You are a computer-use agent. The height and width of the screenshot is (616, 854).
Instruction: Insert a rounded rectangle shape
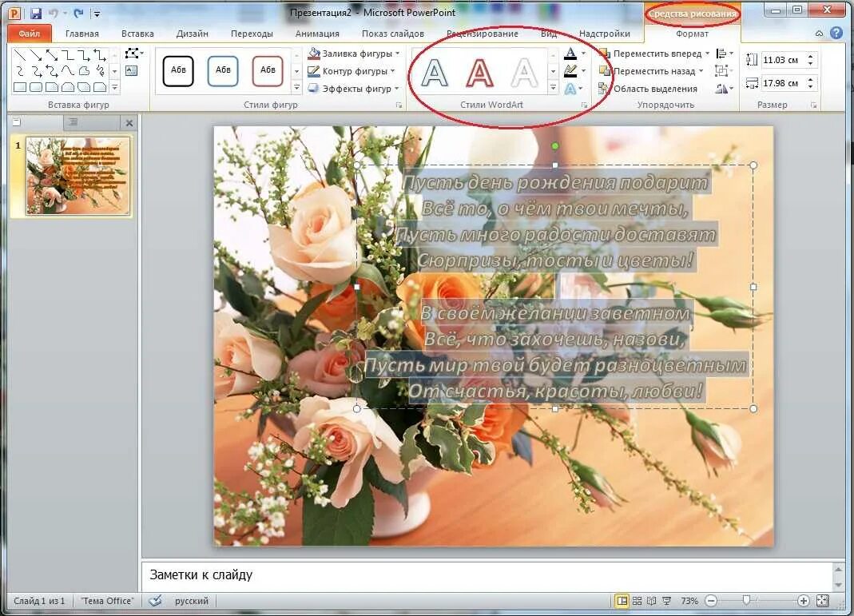(x=36, y=87)
